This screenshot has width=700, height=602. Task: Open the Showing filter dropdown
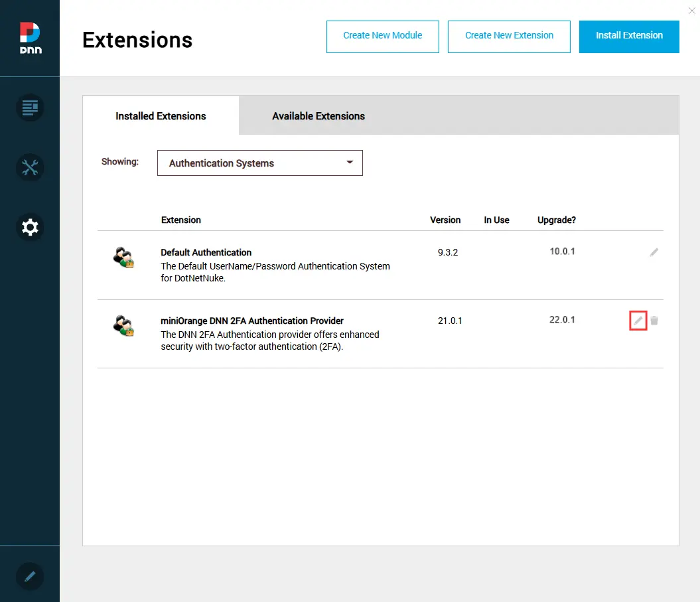[260, 163]
